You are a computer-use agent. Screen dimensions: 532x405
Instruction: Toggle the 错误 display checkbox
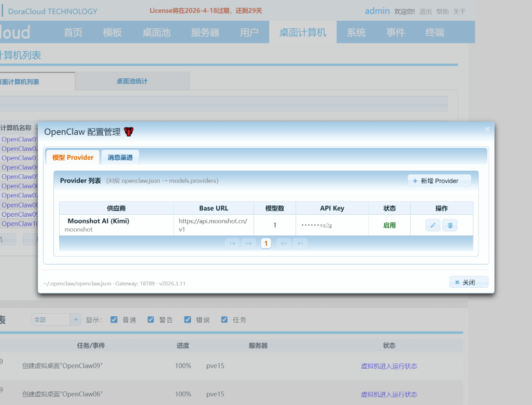(x=187, y=319)
